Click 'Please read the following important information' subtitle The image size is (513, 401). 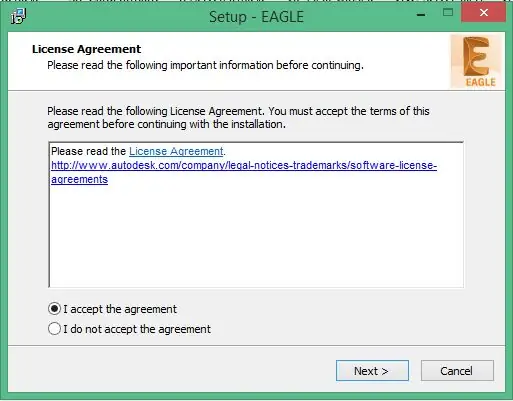[x=205, y=65]
